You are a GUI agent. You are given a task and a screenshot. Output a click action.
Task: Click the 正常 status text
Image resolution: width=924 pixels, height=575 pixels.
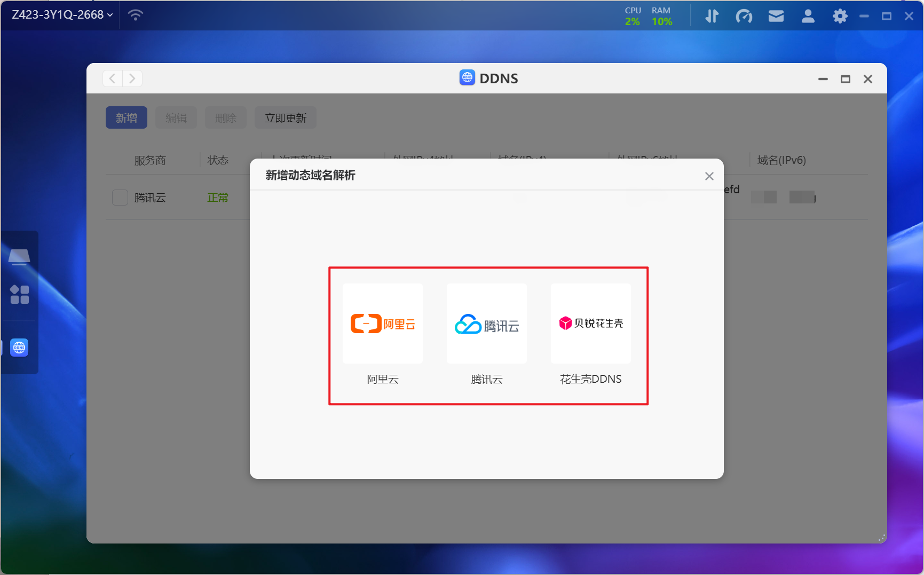pos(218,198)
